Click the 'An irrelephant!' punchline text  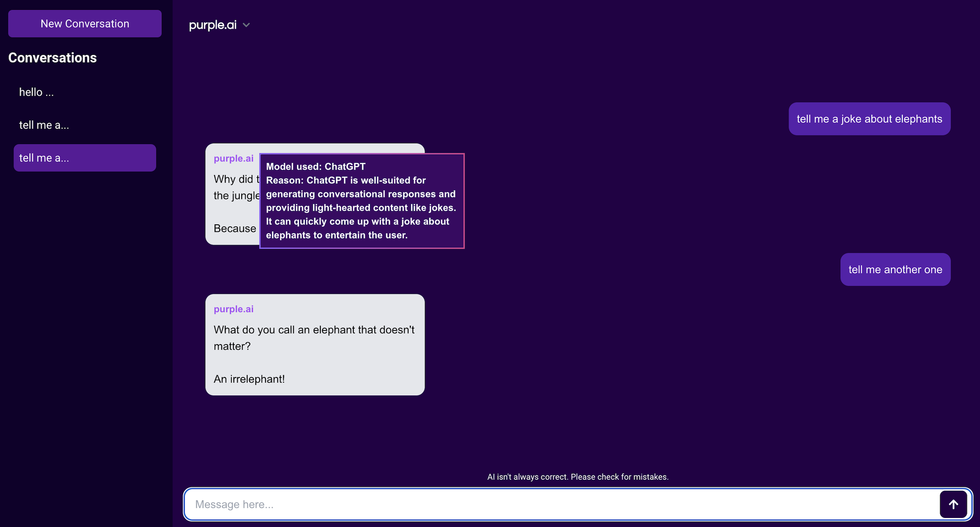(x=249, y=379)
